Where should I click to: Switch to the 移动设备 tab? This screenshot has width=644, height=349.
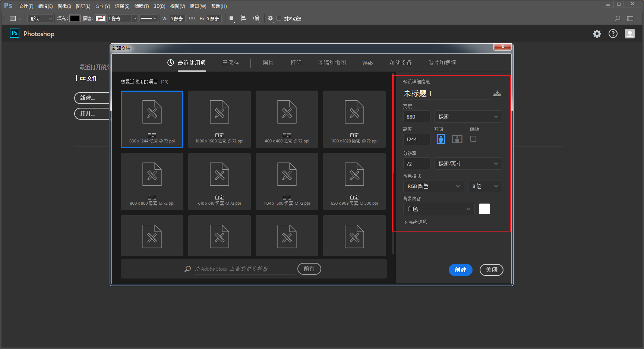click(401, 63)
